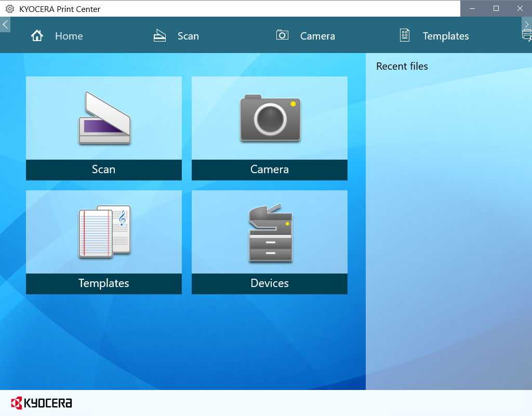Viewport: 532px width, 416px height.
Task: Click the Home house icon
Action: pyautogui.click(x=37, y=36)
